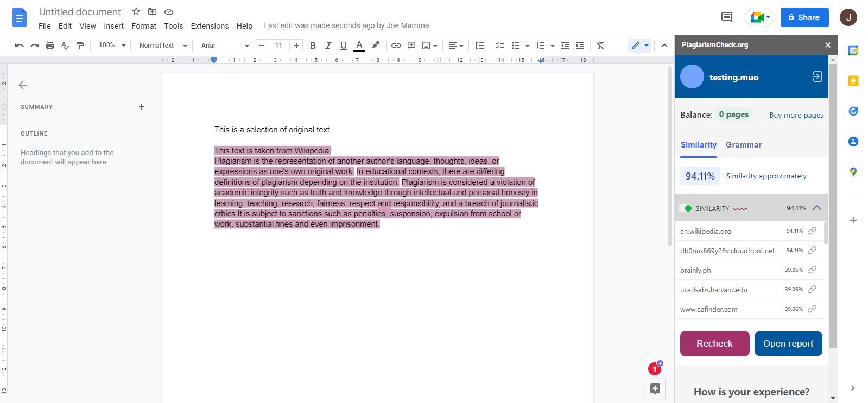Click the Redo icon
Screen dimensions: 868x403
point(35,46)
